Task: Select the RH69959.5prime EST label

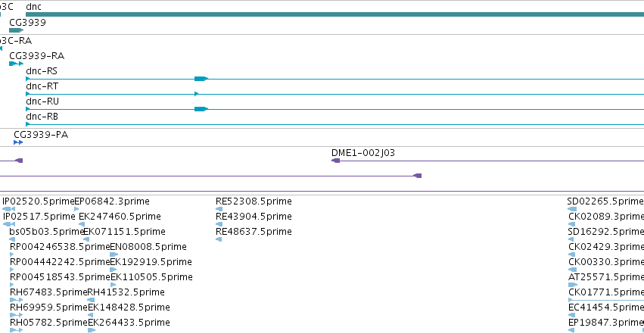Action: (x=49, y=307)
